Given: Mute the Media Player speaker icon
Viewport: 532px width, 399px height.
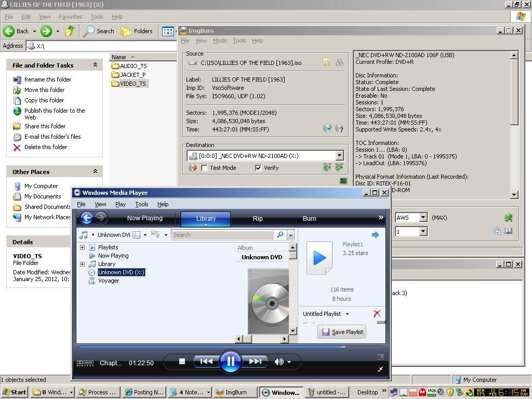Looking at the screenshot, I should (x=278, y=362).
